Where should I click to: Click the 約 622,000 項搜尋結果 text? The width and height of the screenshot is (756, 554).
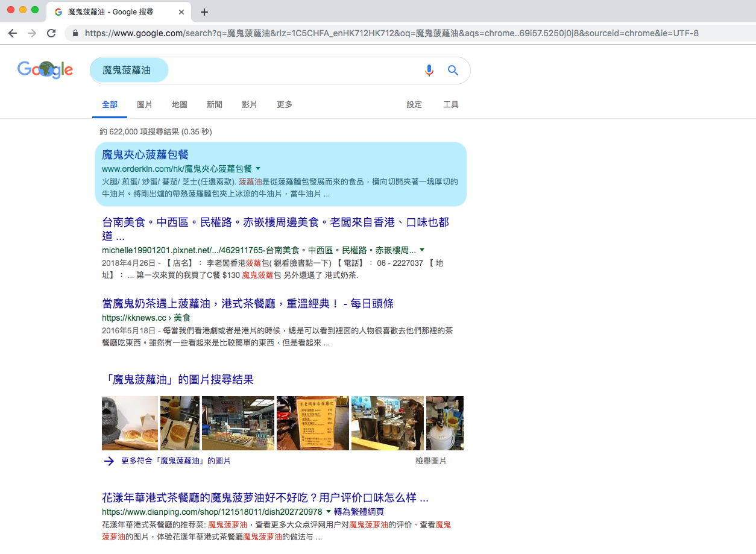[x=156, y=131]
